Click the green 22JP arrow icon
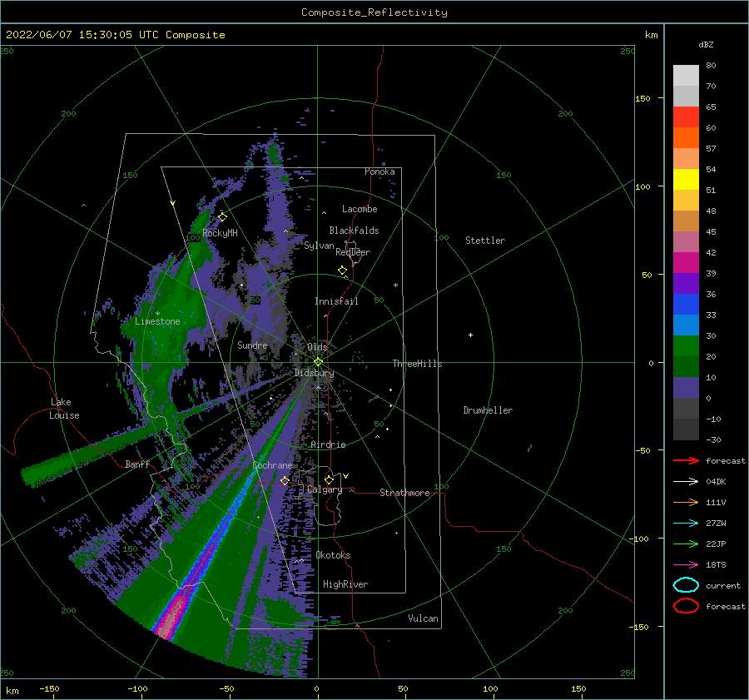The image size is (749, 700). 686,544
